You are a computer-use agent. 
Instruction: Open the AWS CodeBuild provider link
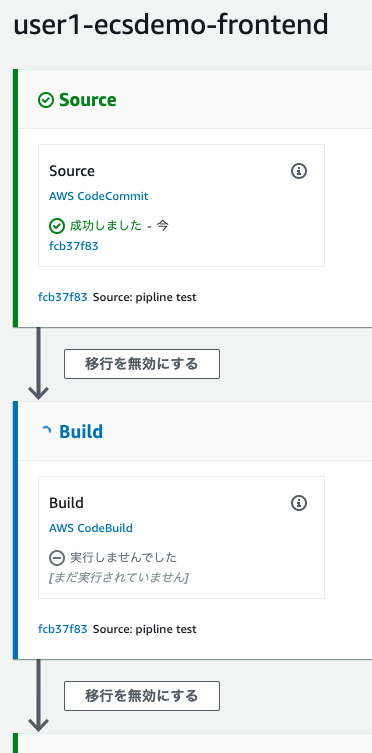pos(91,528)
